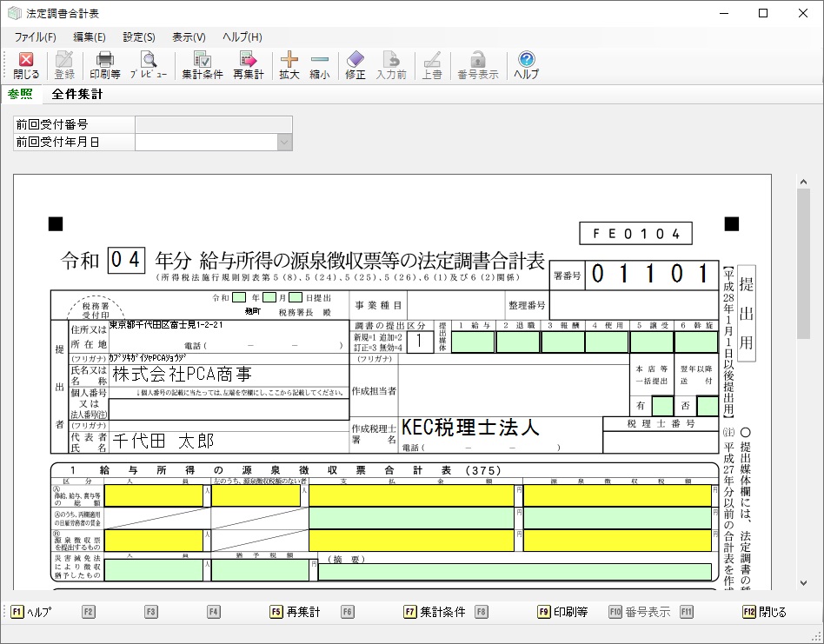Switch to the 全件集計 tab
Screen dimensions: 824x644
tap(76, 94)
